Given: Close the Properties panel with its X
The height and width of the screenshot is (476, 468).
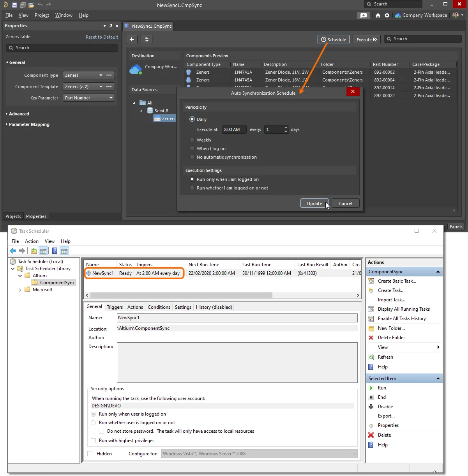Looking at the screenshot, I should click(x=117, y=26).
